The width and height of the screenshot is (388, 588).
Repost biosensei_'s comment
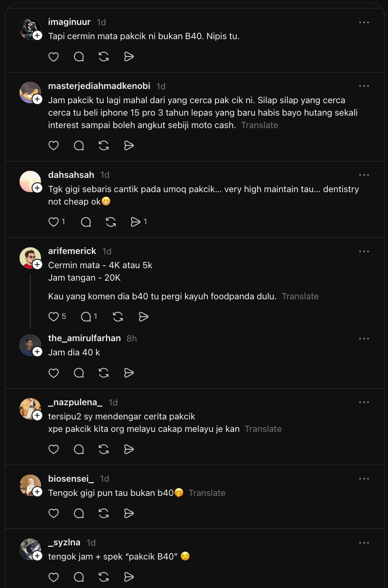[x=104, y=513]
